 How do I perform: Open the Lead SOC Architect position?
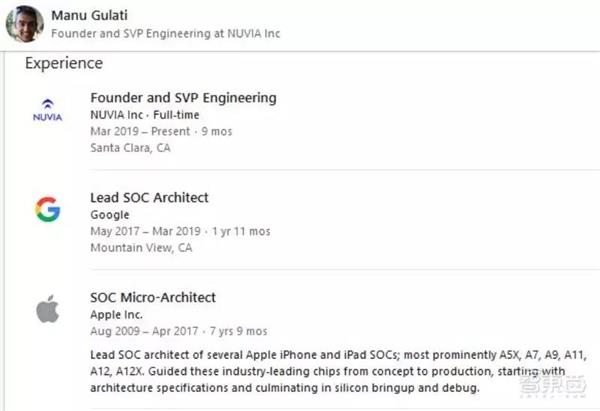[149, 198]
